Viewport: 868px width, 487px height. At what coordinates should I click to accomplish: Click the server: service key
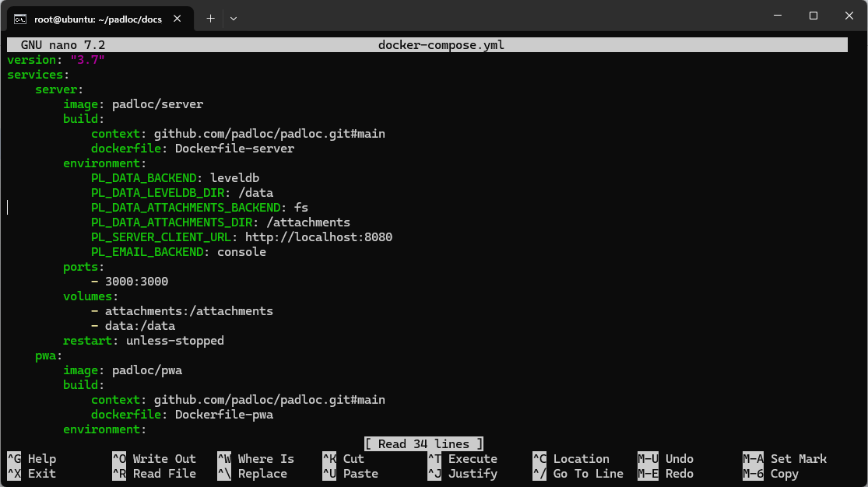click(x=59, y=89)
